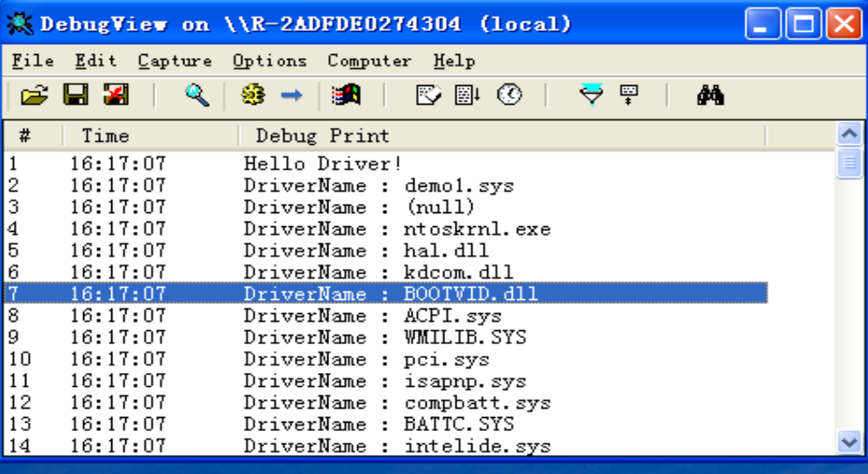Open the Options menu
The height and width of the screenshot is (474, 868).
[x=269, y=61]
